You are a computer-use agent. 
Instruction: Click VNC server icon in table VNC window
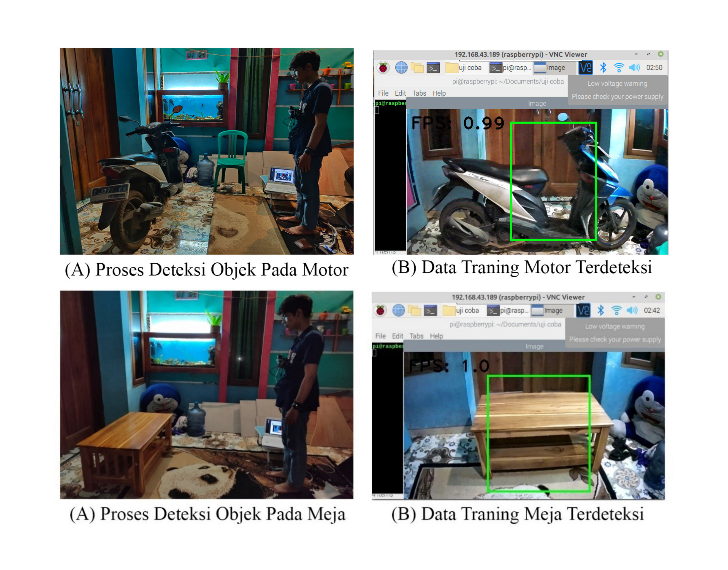[x=583, y=311]
